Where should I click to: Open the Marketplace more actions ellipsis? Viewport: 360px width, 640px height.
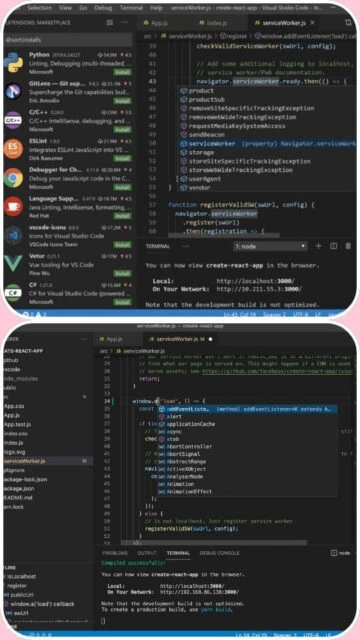(124, 22)
